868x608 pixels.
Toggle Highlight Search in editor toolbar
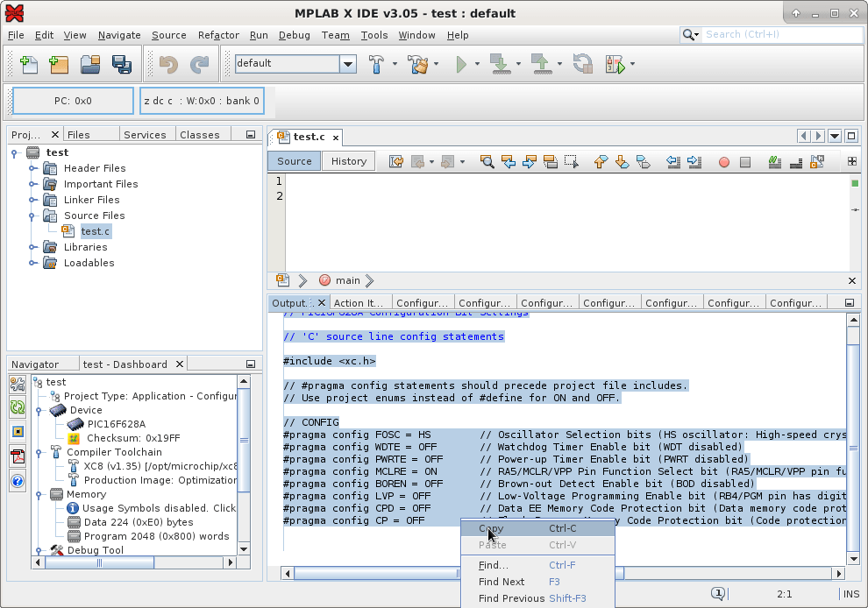551,161
